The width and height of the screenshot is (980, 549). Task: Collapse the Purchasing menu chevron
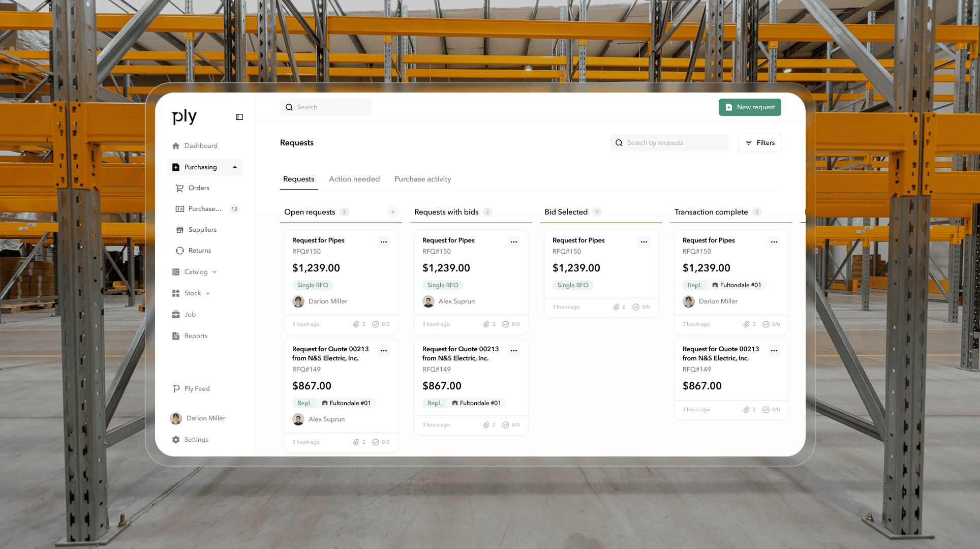pyautogui.click(x=234, y=167)
